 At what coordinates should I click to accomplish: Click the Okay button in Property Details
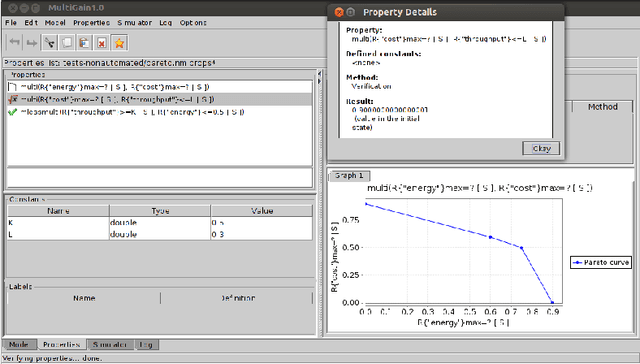pyautogui.click(x=541, y=149)
